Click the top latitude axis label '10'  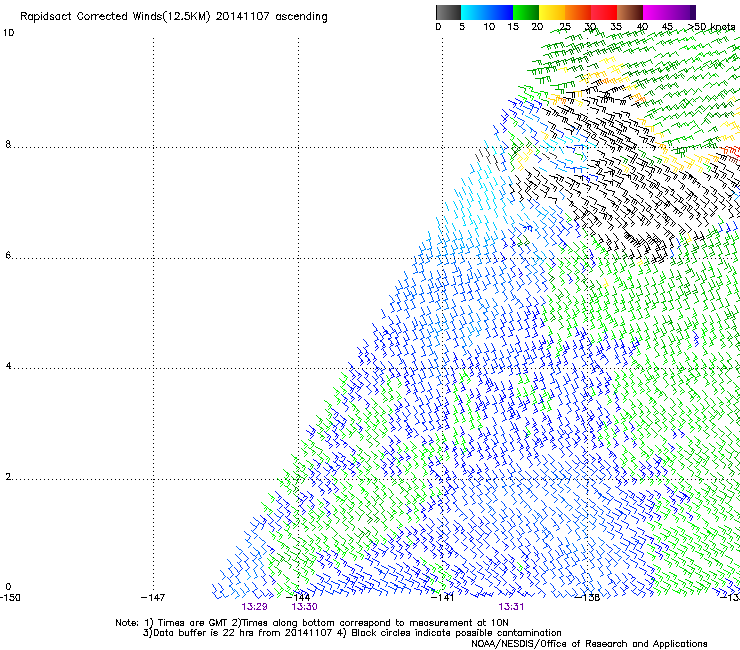coord(8,33)
